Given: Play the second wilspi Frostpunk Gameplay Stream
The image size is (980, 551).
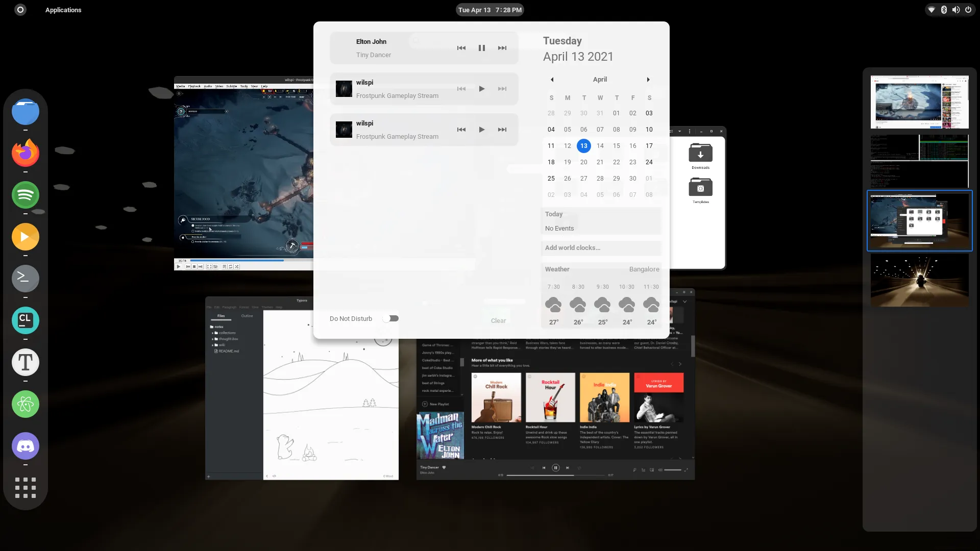Looking at the screenshot, I should click(481, 130).
